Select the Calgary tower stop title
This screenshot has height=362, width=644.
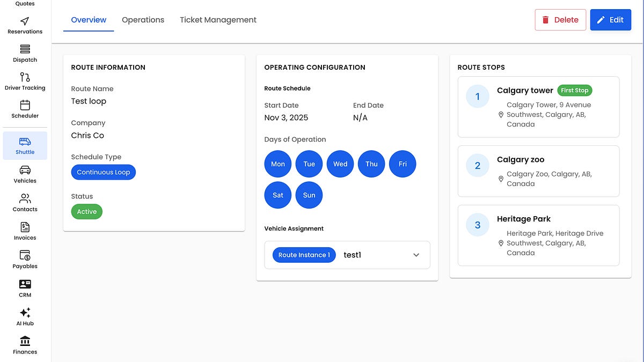[x=525, y=91]
